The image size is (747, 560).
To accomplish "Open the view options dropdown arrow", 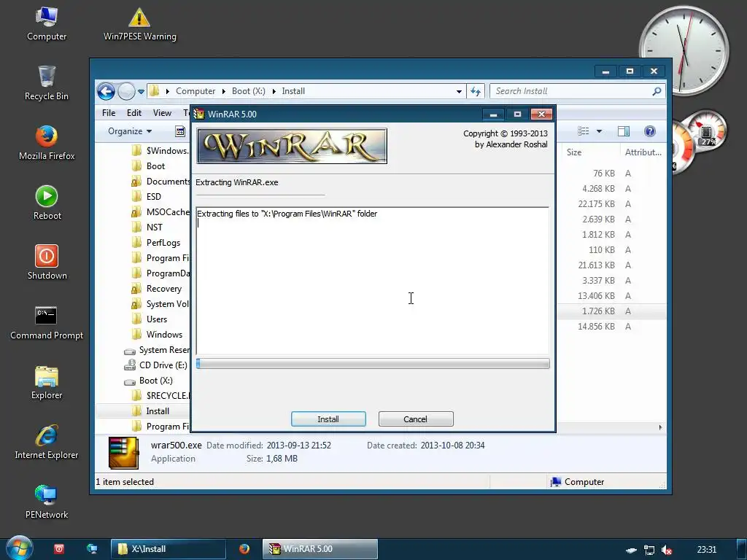I will coord(600,131).
